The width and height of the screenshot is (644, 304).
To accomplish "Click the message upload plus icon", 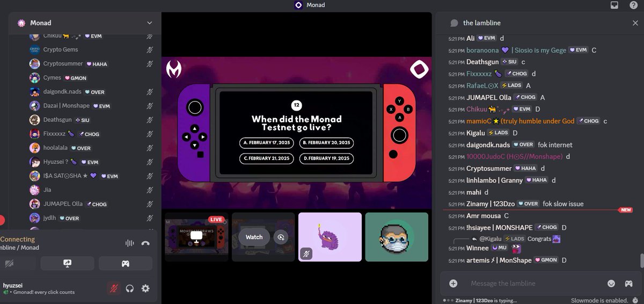I will [453, 283].
